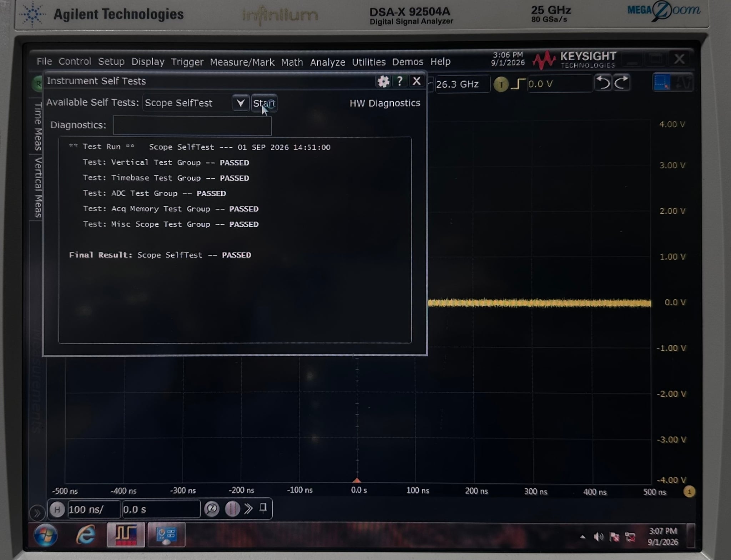
Task: Expand the bottom-left double chevron panel
Action: [x=37, y=513]
